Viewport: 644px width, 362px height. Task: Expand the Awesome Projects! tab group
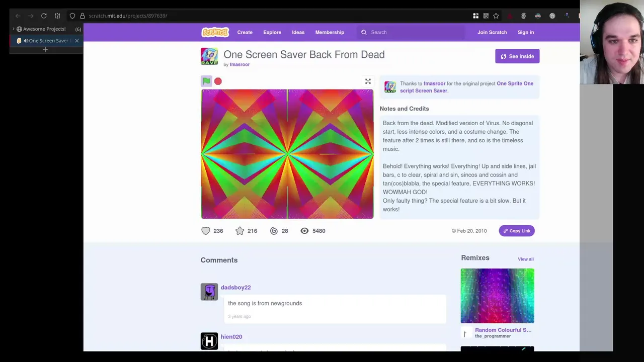(x=13, y=29)
